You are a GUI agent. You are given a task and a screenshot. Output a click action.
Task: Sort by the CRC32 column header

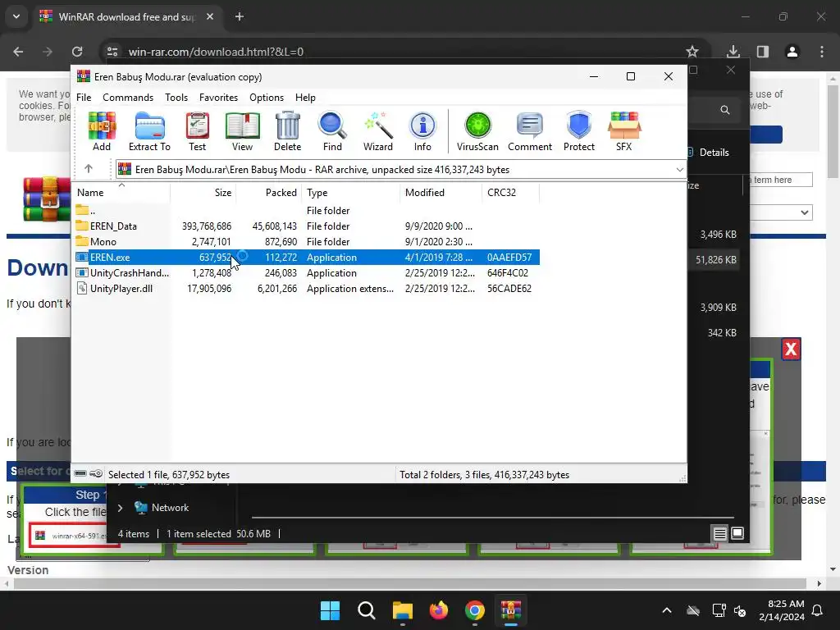pos(510,192)
